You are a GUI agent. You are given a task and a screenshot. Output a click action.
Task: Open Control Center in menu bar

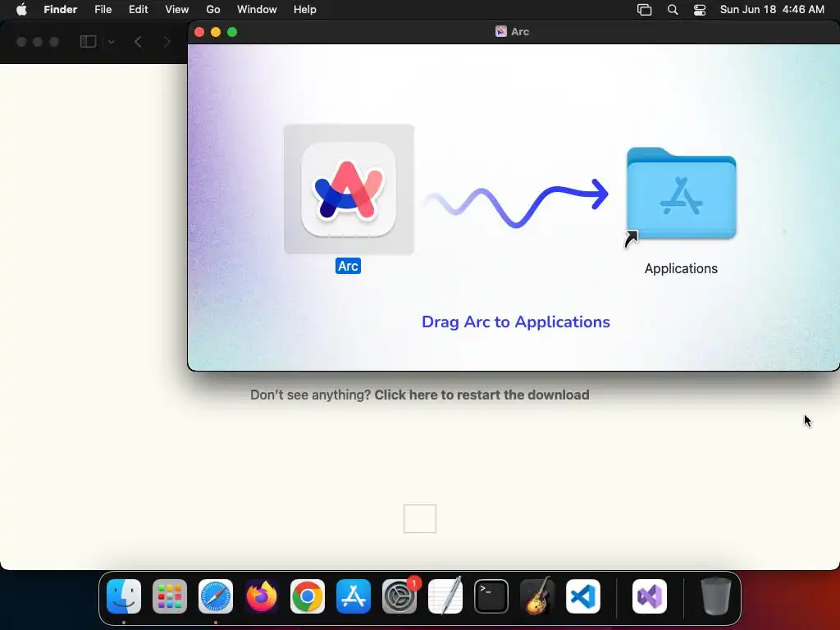pos(700,10)
